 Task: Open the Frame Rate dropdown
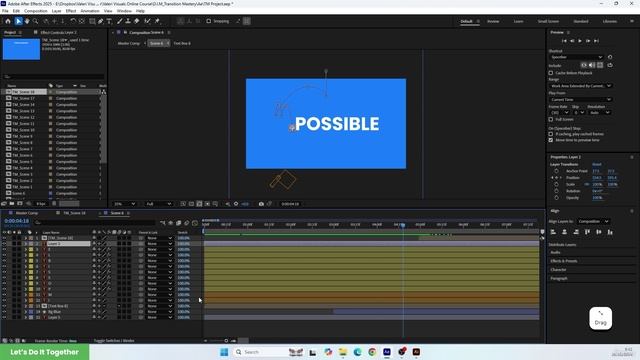559,113
